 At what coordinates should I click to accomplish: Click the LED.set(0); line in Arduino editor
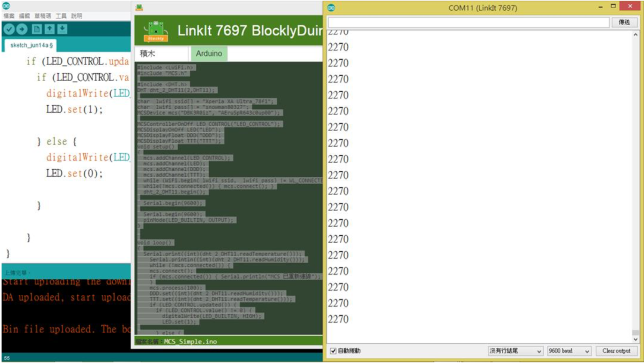point(74,173)
